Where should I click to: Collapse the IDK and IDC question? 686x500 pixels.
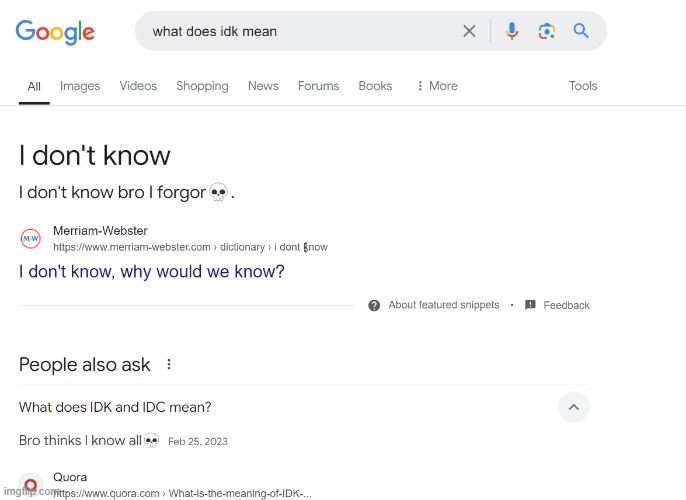573,407
